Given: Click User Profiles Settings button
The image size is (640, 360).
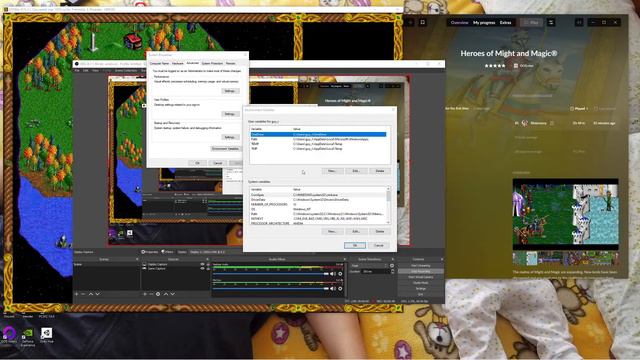Looking at the screenshot, I should click(x=230, y=114).
